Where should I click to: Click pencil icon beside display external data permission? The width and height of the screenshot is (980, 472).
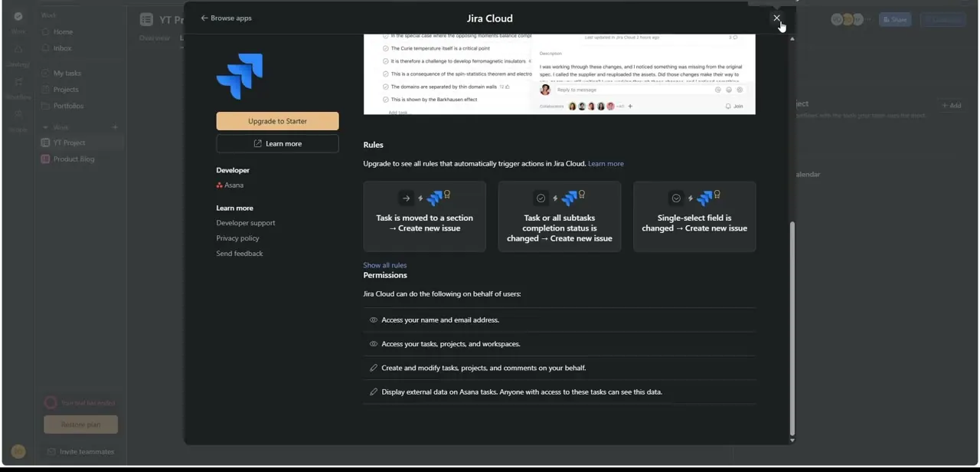click(374, 392)
